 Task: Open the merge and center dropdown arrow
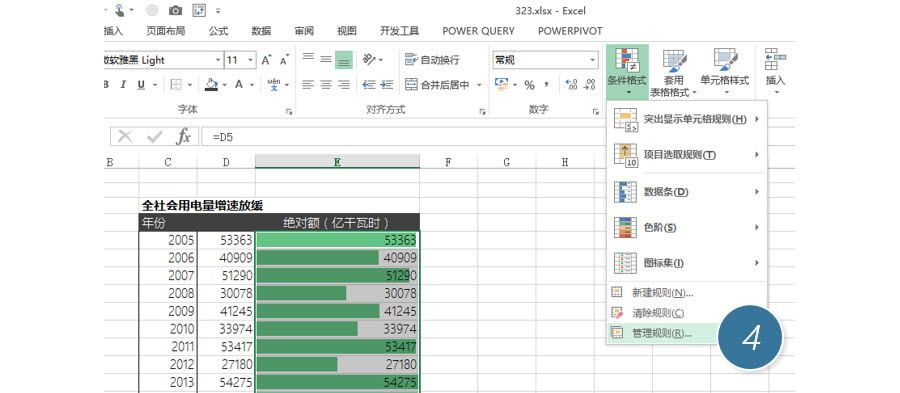pyautogui.click(x=479, y=85)
